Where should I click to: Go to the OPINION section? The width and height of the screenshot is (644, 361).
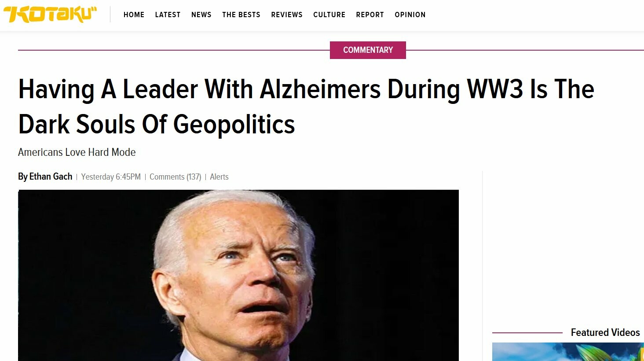(x=410, y=15)
